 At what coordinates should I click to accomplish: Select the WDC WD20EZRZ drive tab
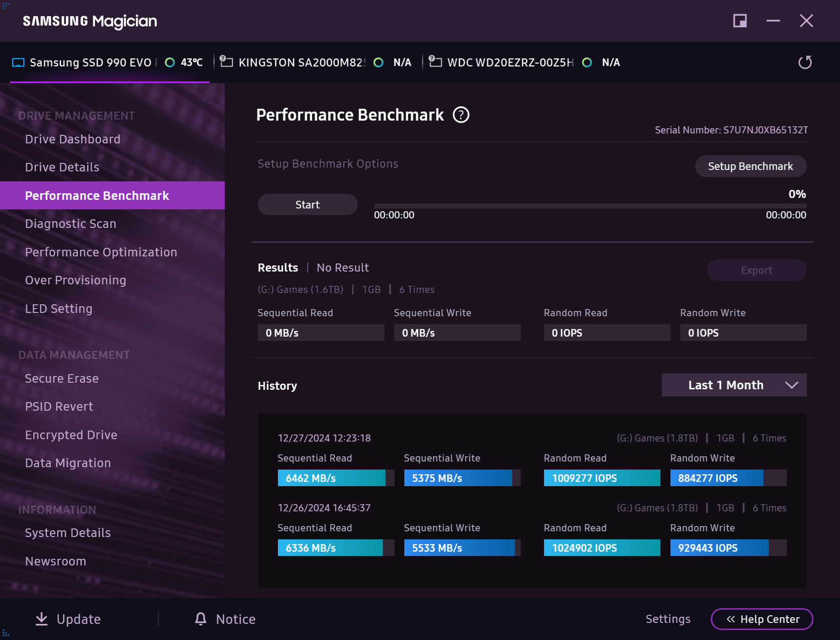click(x=525, y=63)
